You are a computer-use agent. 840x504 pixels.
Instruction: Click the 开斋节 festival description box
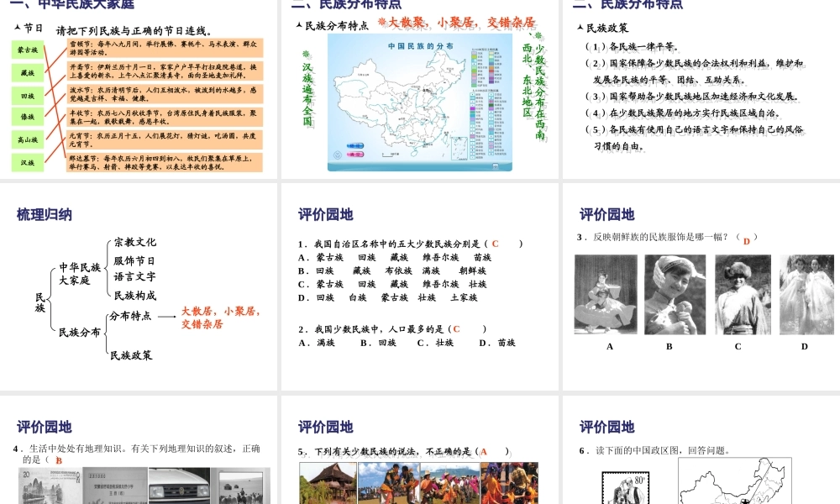tap(165, 71)
